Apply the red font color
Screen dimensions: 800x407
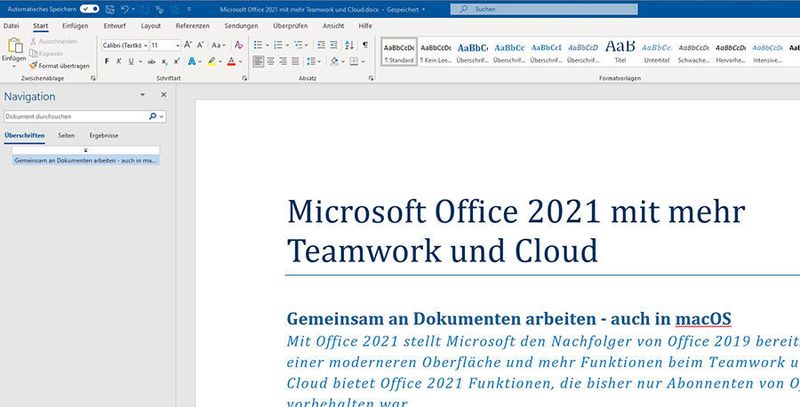(x=231, y=61)
